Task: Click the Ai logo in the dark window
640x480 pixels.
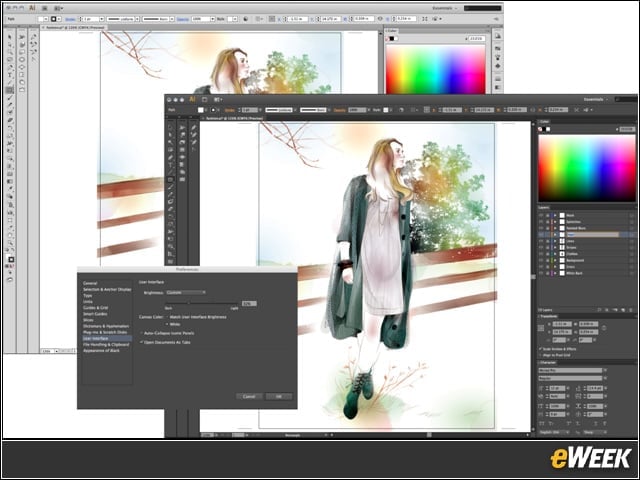Action: [x=192, y=99]
